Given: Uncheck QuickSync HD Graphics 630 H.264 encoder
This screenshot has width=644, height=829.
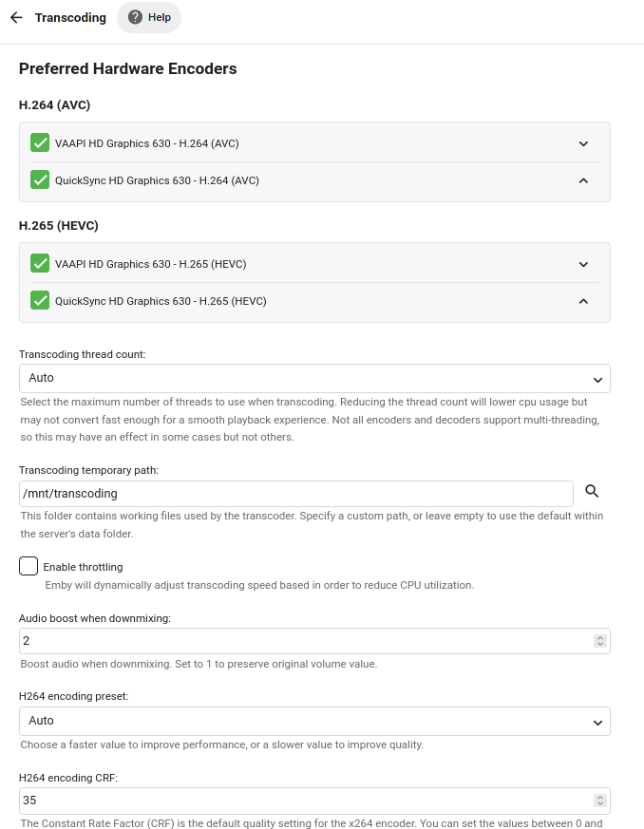Looking at the screenshot, I should [x=40, y=179].
